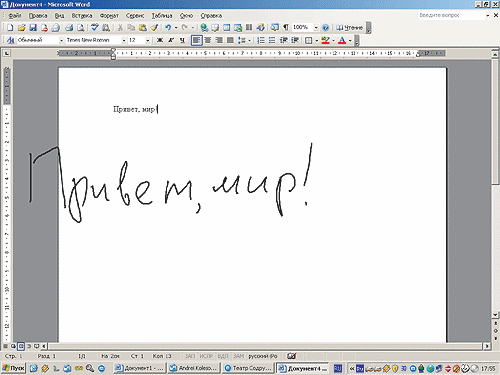
Task: Switch to Театр Содру... taskbar window
Action: (x=248, y=368)
